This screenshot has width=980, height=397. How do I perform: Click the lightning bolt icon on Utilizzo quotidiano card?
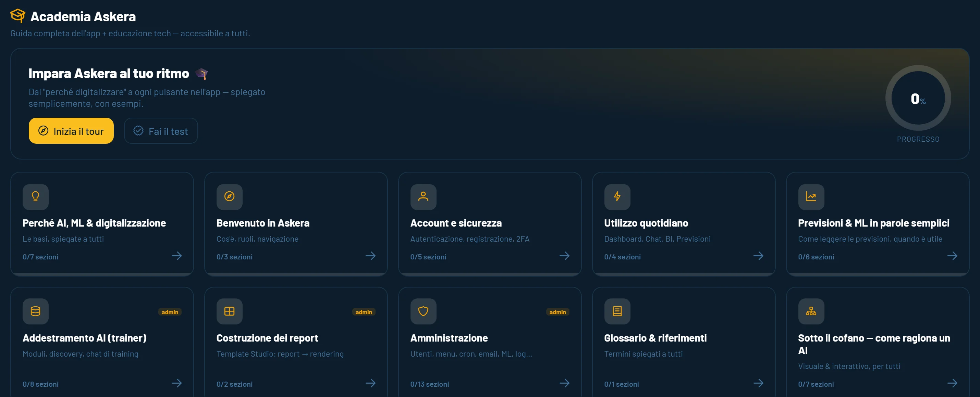tap(617, 197)
